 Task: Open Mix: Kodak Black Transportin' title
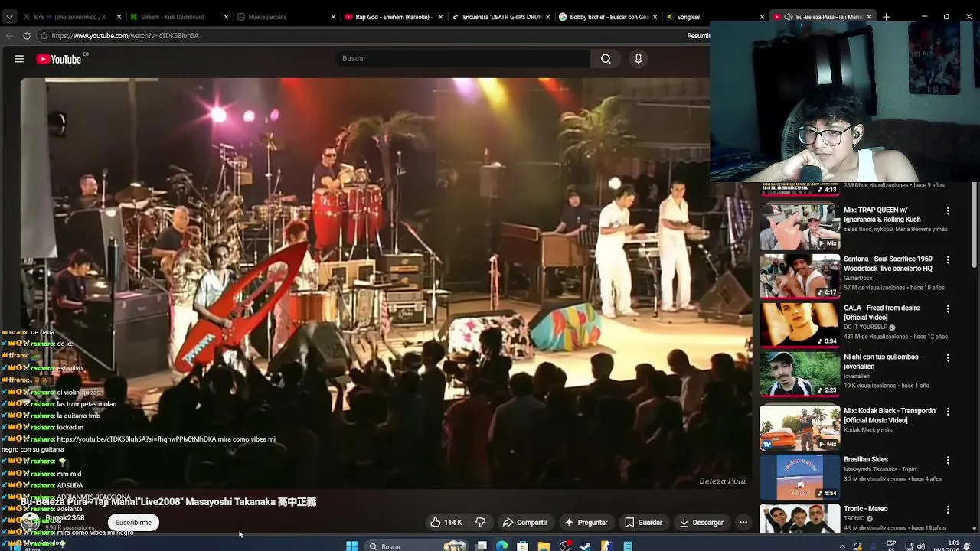[x=890, y=416]
